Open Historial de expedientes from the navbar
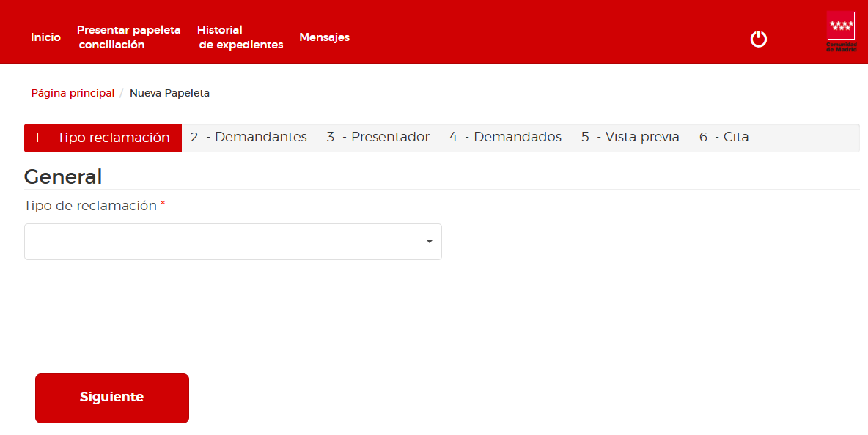The width and height of the screenshot is (868, 435). (240, 37)
